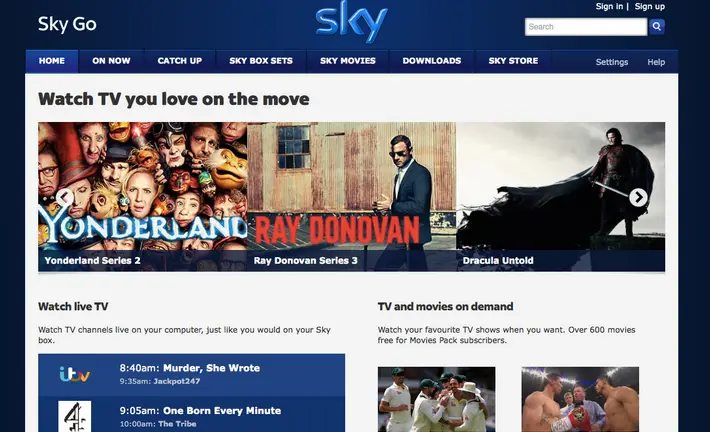This screenshot has height=432, width=710.
Task: Click the search magnifier icon button
Action: click(657, 27)
